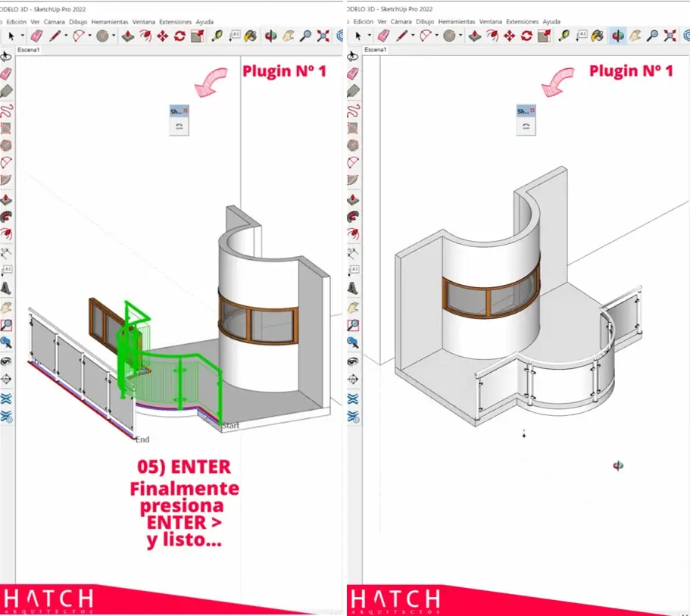Click the plugin button in left floating toolbar
This screenshot has height=616, width=690.
point(179,127)
